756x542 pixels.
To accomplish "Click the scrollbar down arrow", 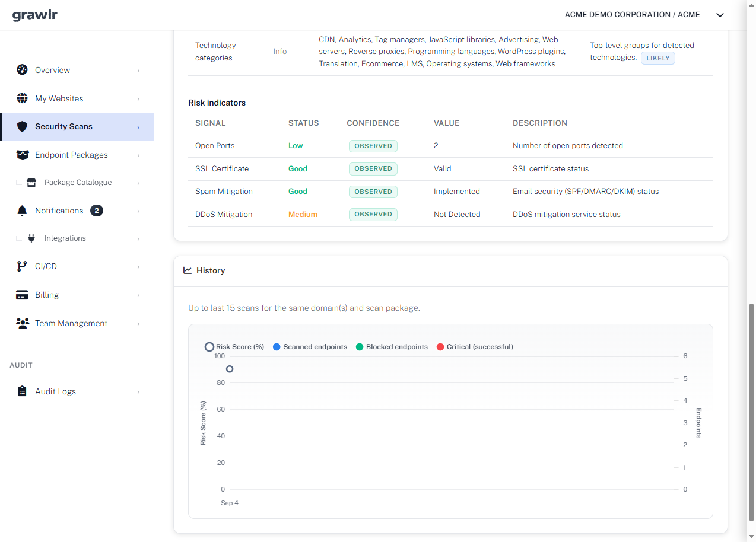I will pos(751,537).
